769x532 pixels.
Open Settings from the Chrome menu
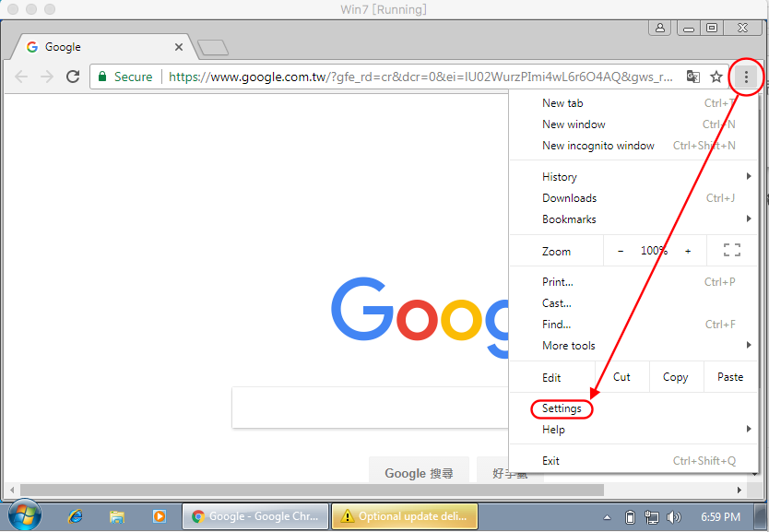click(x=633, y=408)
